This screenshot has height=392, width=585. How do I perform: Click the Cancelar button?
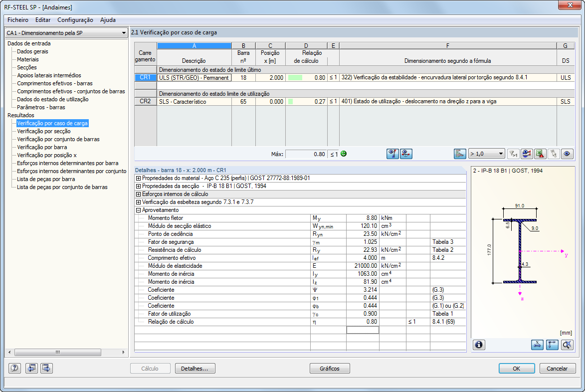click(557, 369)
